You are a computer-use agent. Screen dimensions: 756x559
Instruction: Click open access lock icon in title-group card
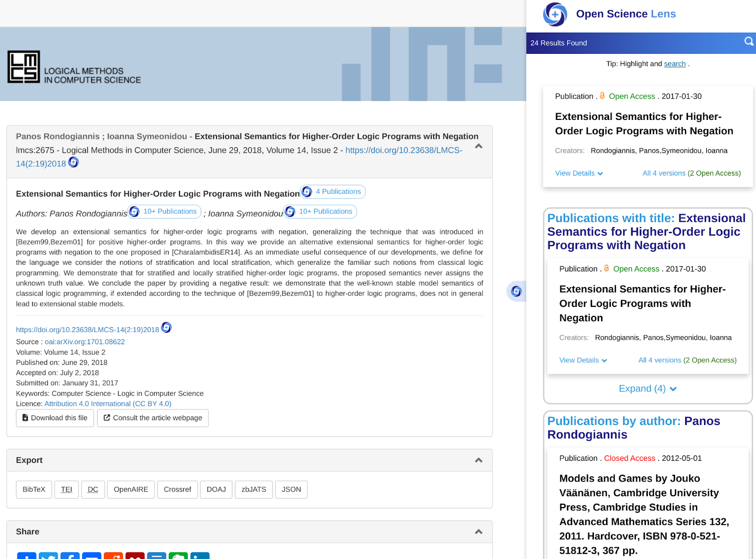(x=607, y=269)
